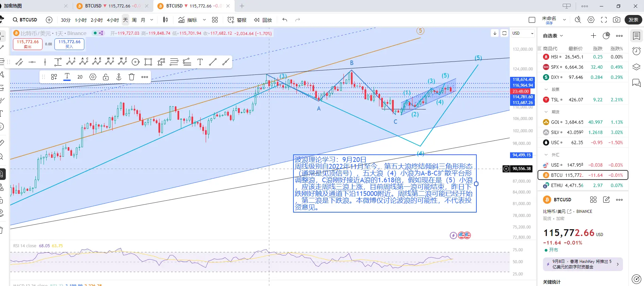Image resolution: width=644 pixels, height=286 pixels.
Task: Expand the indicator favorites dropdown arrow
Action: (204, 20)
